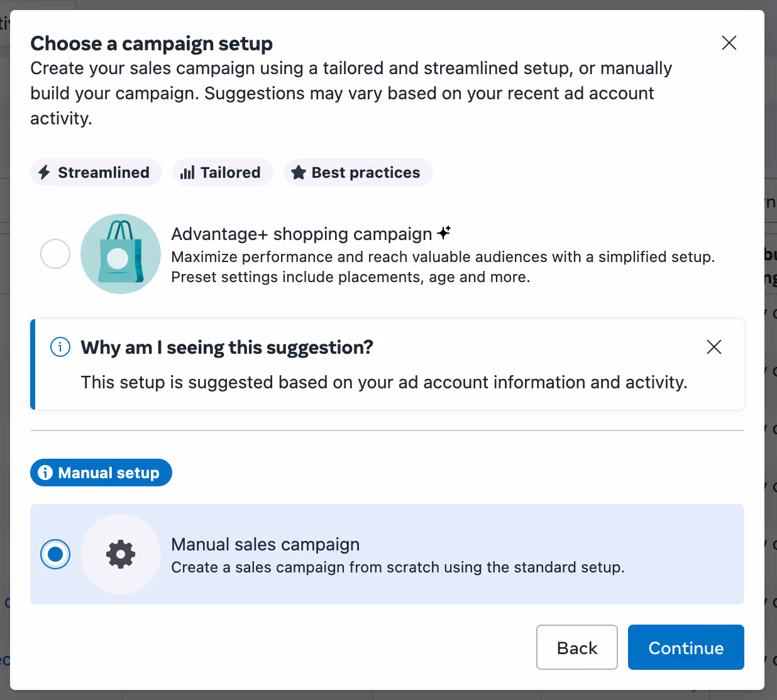Select Manual sales campaign radio button
Viewport: 777px width, 700px height.
tap(55, 554)
